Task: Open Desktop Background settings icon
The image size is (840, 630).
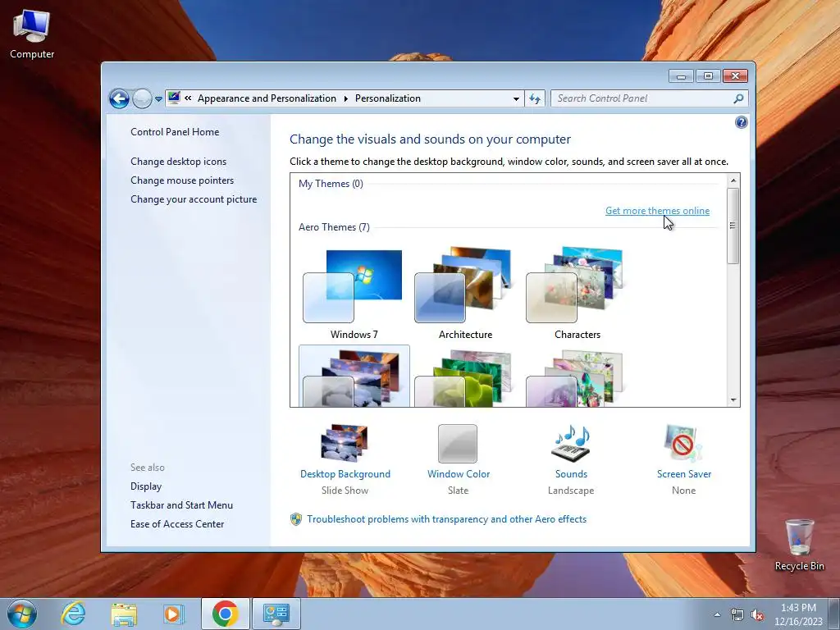Action: tap(345, 443)
